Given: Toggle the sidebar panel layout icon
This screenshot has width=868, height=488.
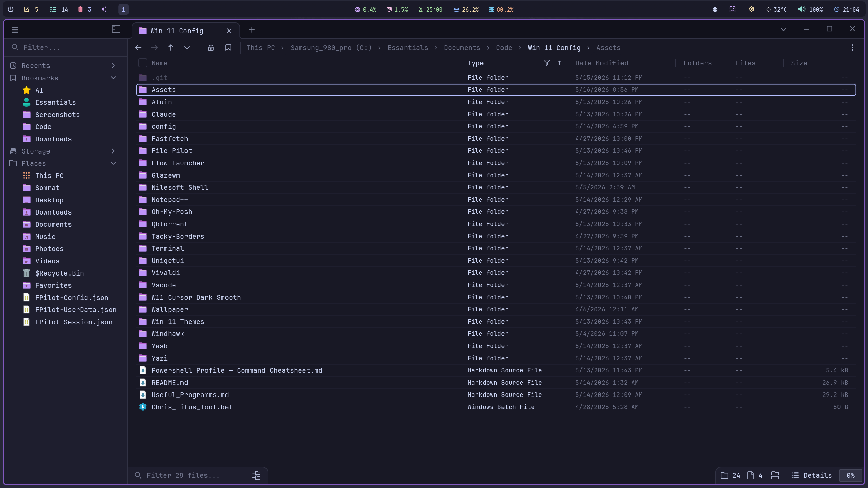Looking at the screenshot, I should pos(116,29).
